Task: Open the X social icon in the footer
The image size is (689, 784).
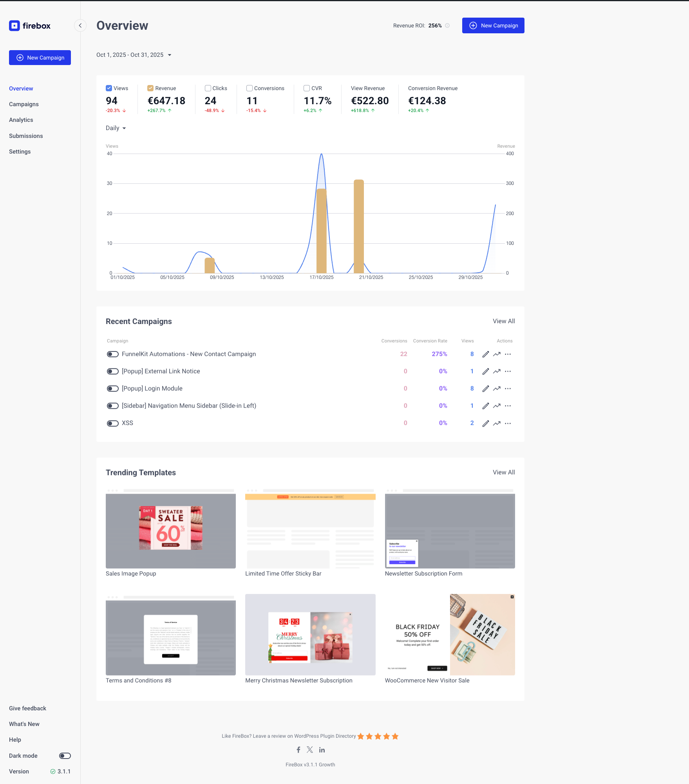Action: (x=310, y=750)
